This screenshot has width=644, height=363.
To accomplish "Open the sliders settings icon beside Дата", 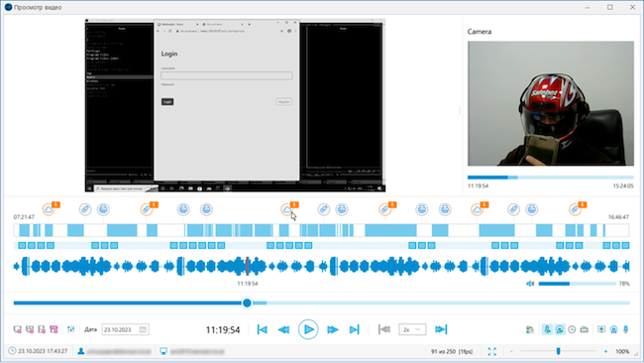I will point(71,329).
